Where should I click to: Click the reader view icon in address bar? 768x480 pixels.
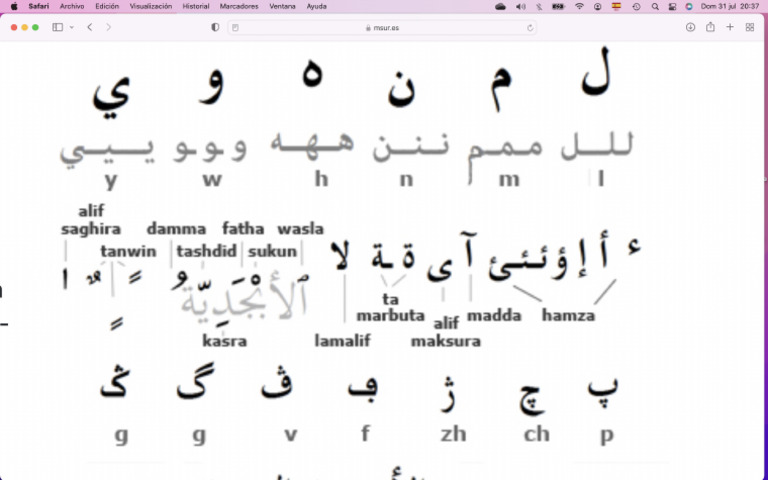(236, 28)
